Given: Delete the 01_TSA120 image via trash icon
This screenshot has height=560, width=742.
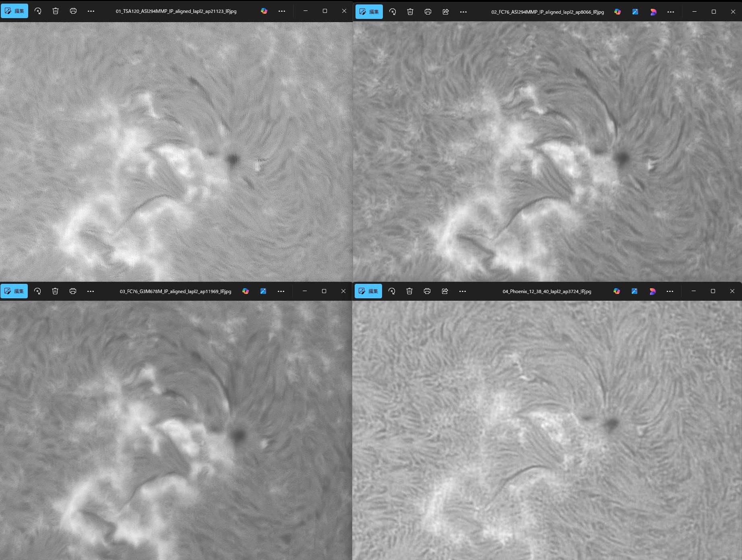Looking at the screenshot, I should point(56,11).
